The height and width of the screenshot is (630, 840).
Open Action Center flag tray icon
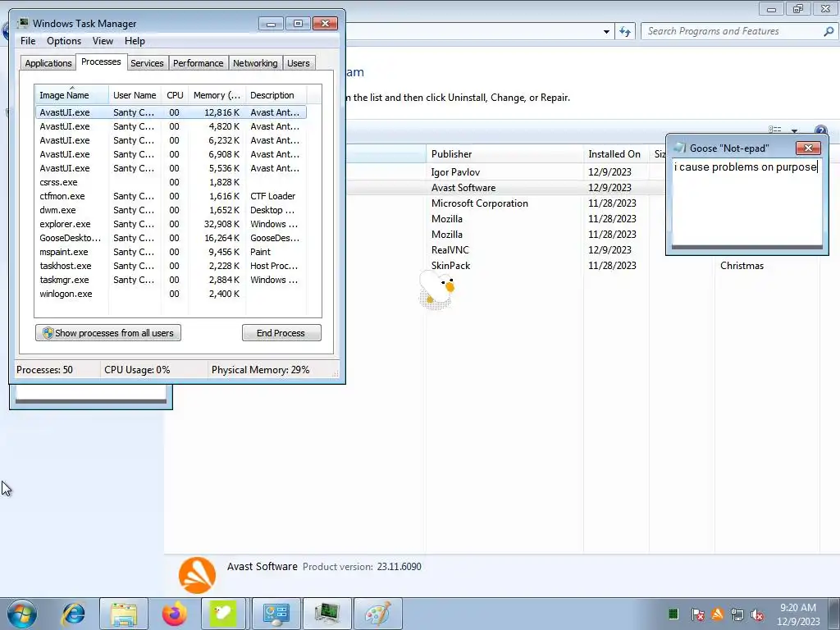pyautogui.click(x=697, y=614)
